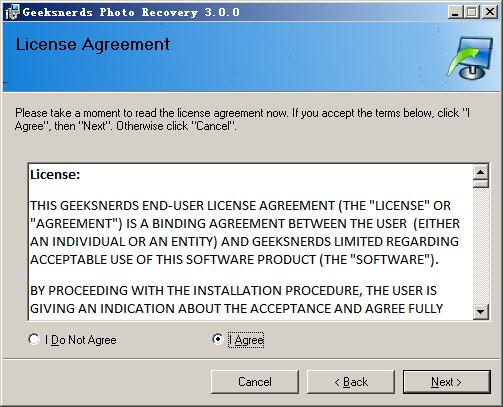Continue with the Next button
Viewport: 503px width, 407px height.
[x=447, y=382]
